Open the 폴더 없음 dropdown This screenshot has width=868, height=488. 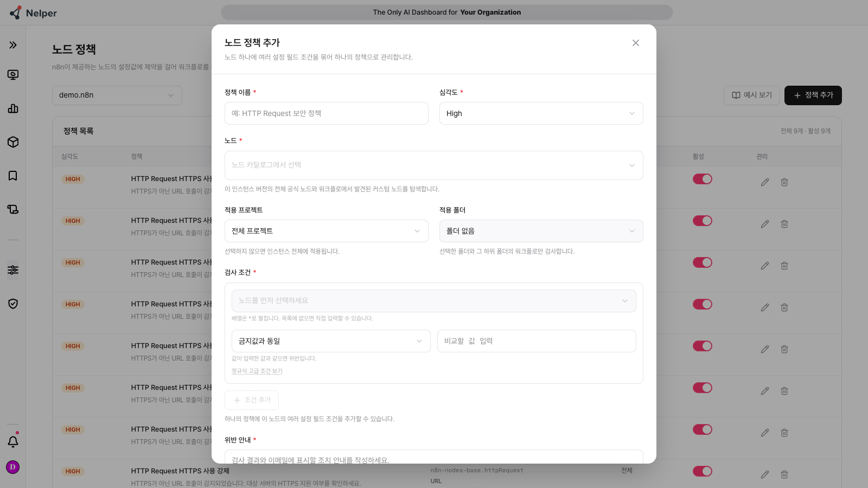(x=541, y=231)
